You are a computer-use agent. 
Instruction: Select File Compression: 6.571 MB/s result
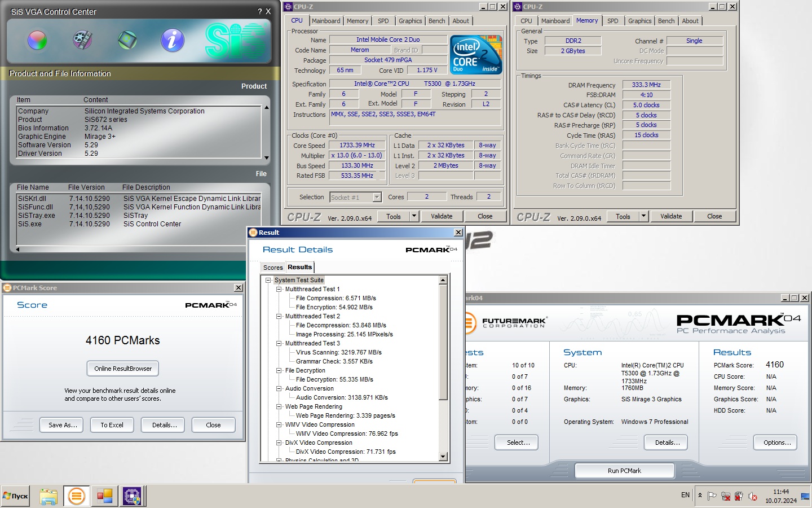336,298
